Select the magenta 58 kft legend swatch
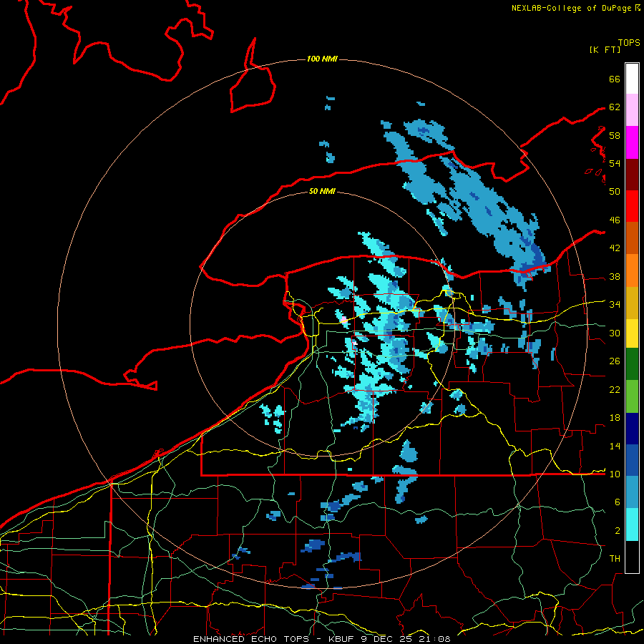 632,142
